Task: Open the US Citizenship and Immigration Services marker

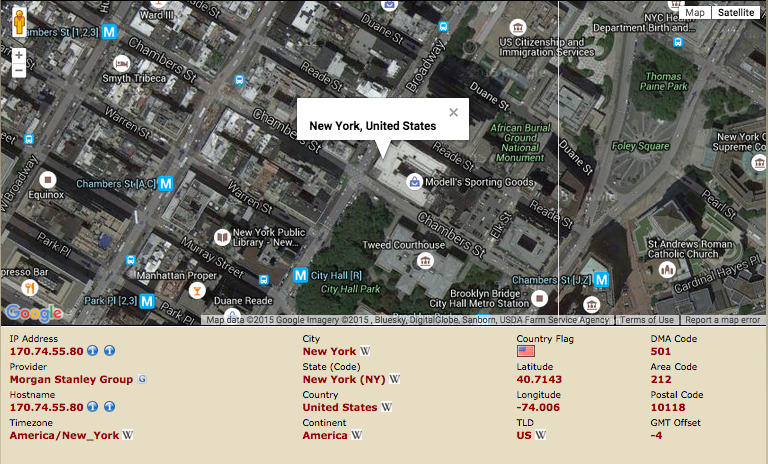Action: (518, 27)
